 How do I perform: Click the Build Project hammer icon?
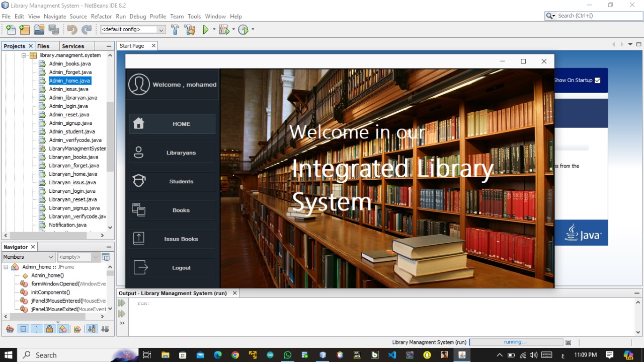pyautogui.click(x=175, y=30)
